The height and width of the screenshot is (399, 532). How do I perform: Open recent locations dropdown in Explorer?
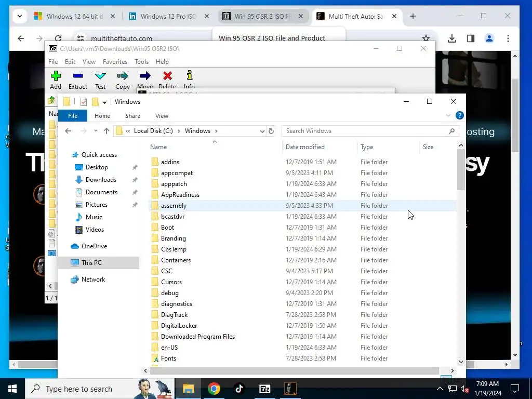click(96, 131)
